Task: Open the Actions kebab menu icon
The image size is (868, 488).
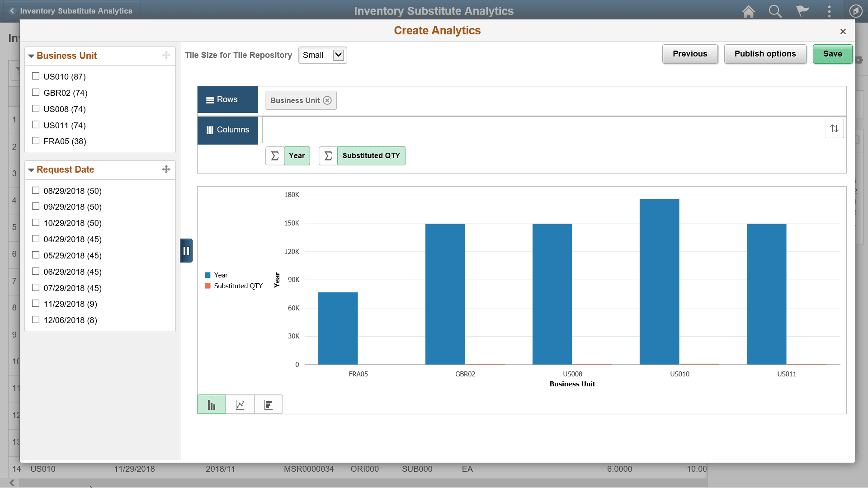Action: (829, 11)
